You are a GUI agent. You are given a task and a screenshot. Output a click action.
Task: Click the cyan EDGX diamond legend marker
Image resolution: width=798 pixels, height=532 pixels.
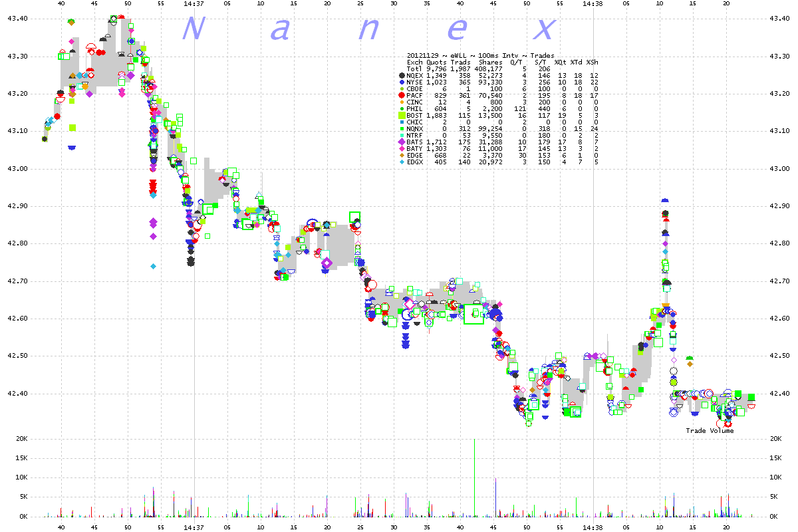click(402, 162)
